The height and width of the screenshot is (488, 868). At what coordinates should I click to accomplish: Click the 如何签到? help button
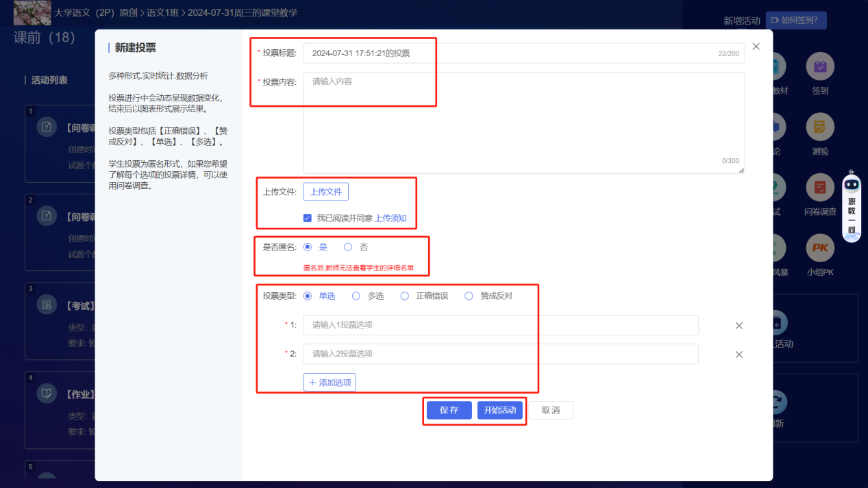[795, 21]
